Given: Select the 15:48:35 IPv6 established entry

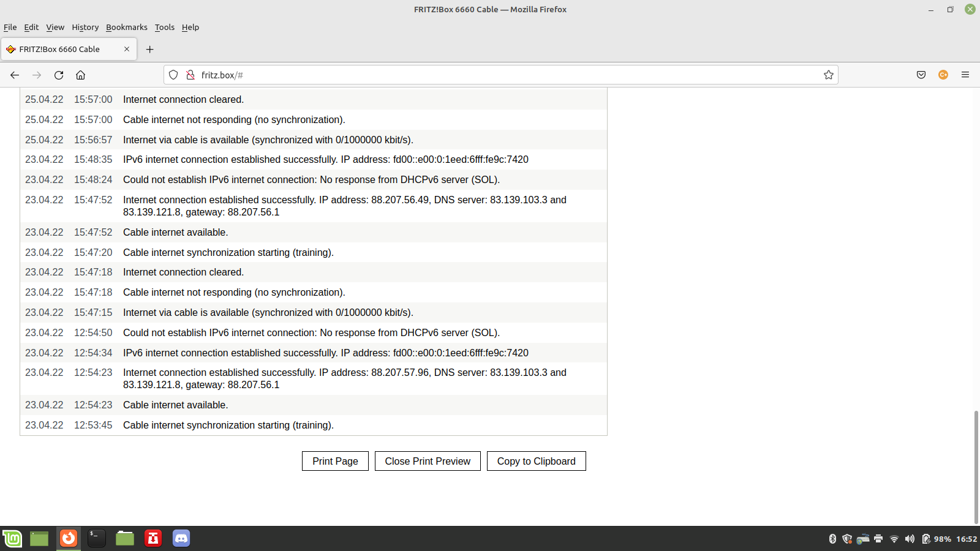Looking at the screenshot, I should [314, 159].
